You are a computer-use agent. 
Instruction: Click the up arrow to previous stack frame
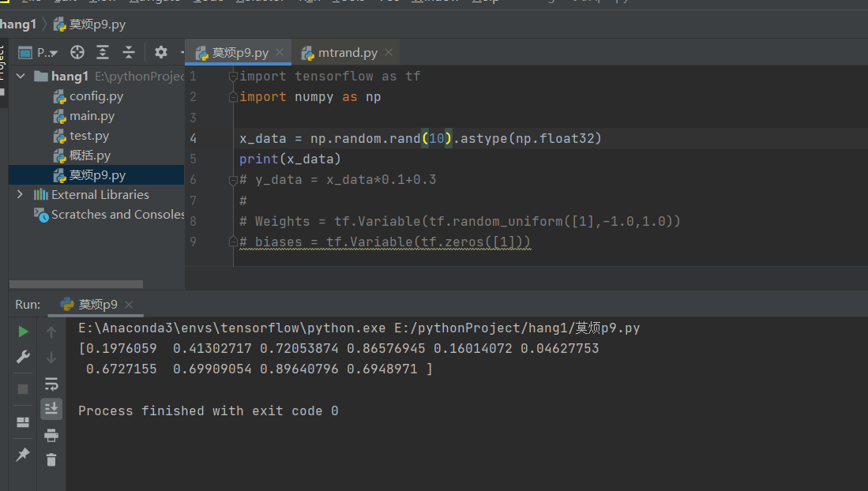[51, 332]
